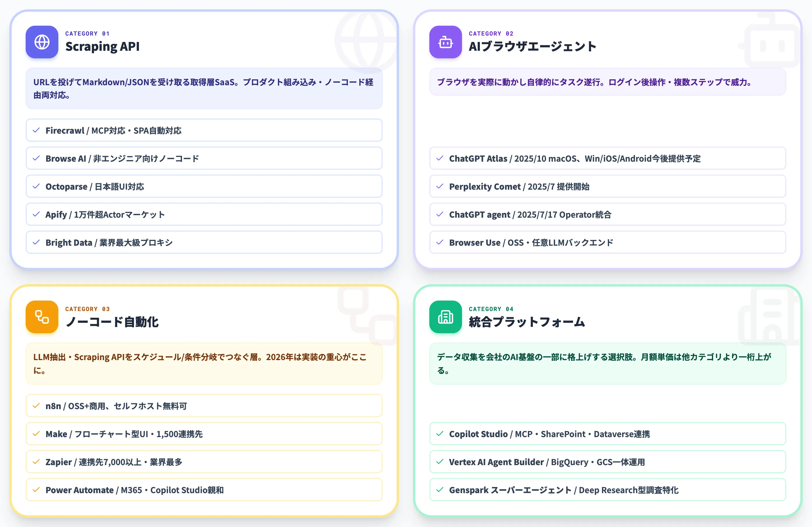The image size is (812, 527).
Task: Click the checkmark beside Firecrawl
Action: (36, 130)
